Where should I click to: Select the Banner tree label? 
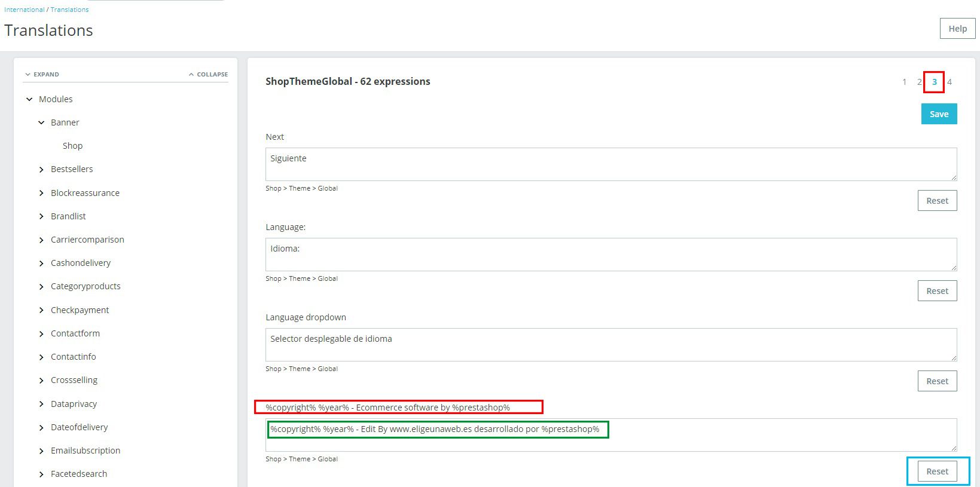pos(65,122)
